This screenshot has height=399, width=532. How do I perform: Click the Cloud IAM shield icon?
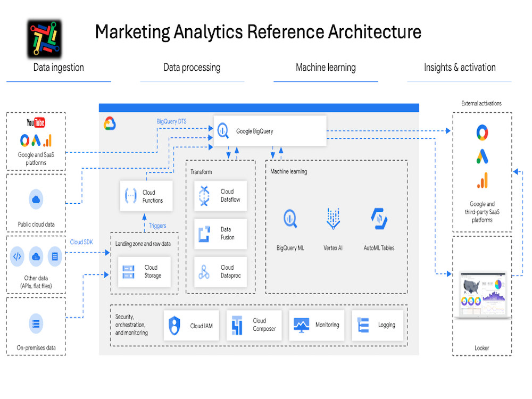tap(174, 326)
